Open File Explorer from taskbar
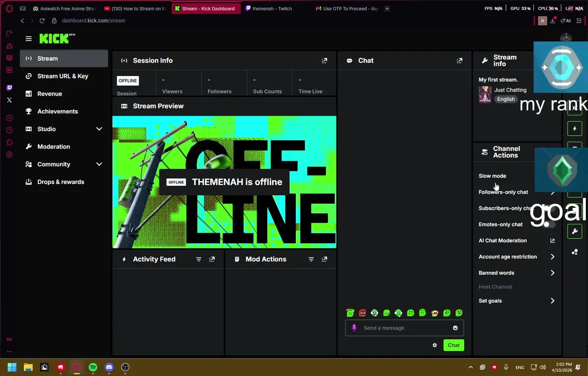 (28, 368)
